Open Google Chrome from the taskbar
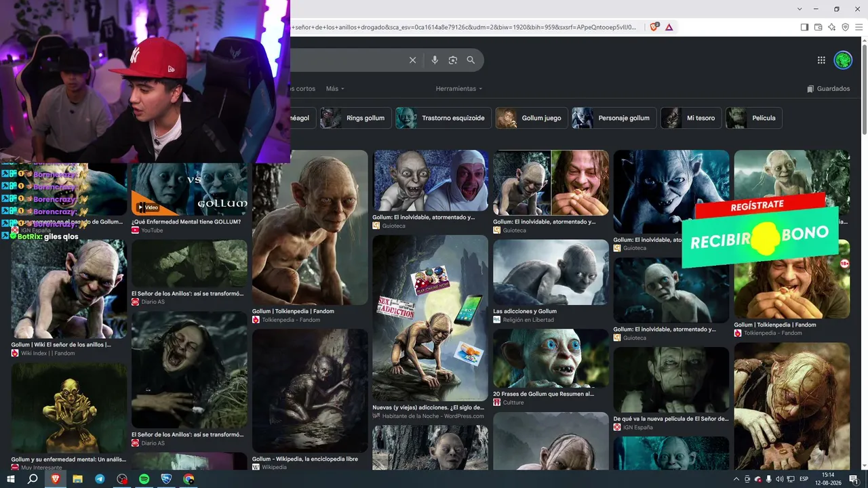The image size is (868, 488). [x=189, y=479]
